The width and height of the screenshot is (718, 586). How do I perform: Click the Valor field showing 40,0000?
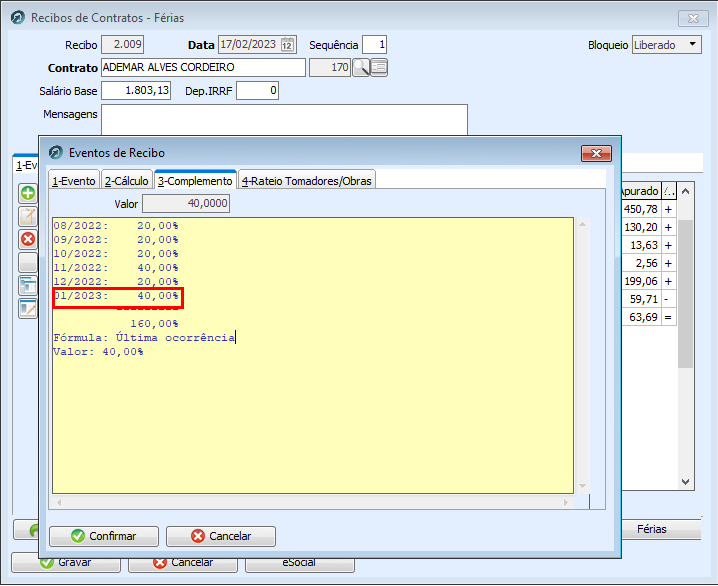tap(186, 204)
